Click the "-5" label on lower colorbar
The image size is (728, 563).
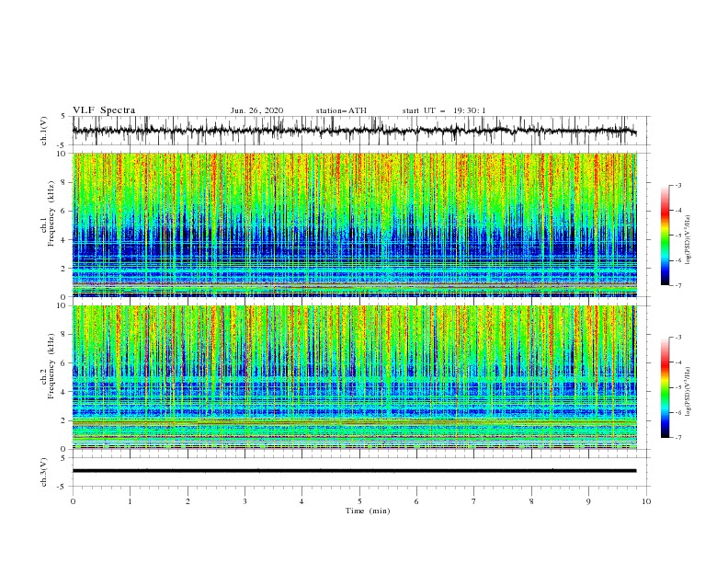(x=677, y=387)
